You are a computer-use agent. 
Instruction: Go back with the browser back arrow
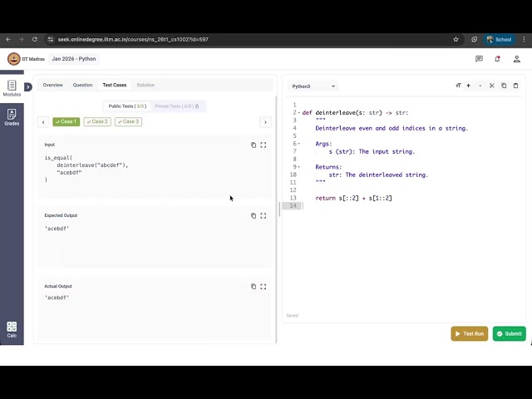coord(8,39)
